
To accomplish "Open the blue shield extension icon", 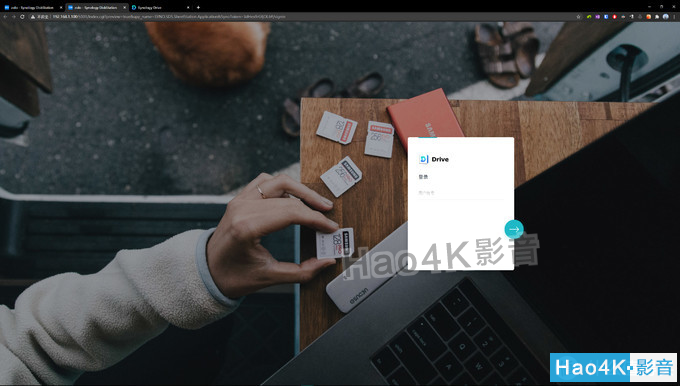I will [x=606, y=16].
